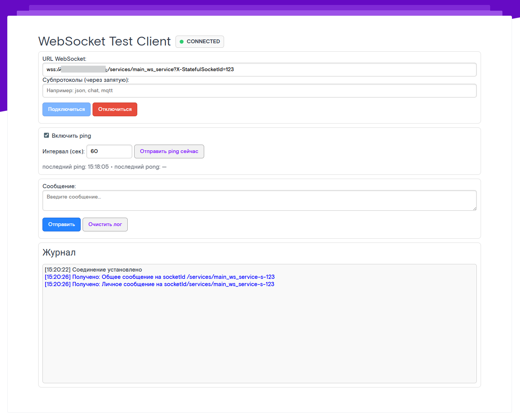The image size is (520, 420).
Task: Disconnect using the red "Отключиться" button
Action: (x=115, y=109)
